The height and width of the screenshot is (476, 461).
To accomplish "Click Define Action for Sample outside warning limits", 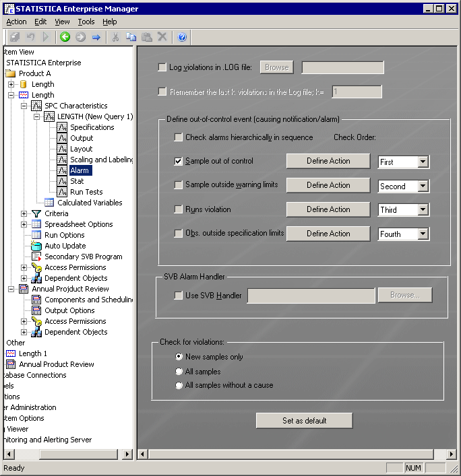I will point(328,185).
